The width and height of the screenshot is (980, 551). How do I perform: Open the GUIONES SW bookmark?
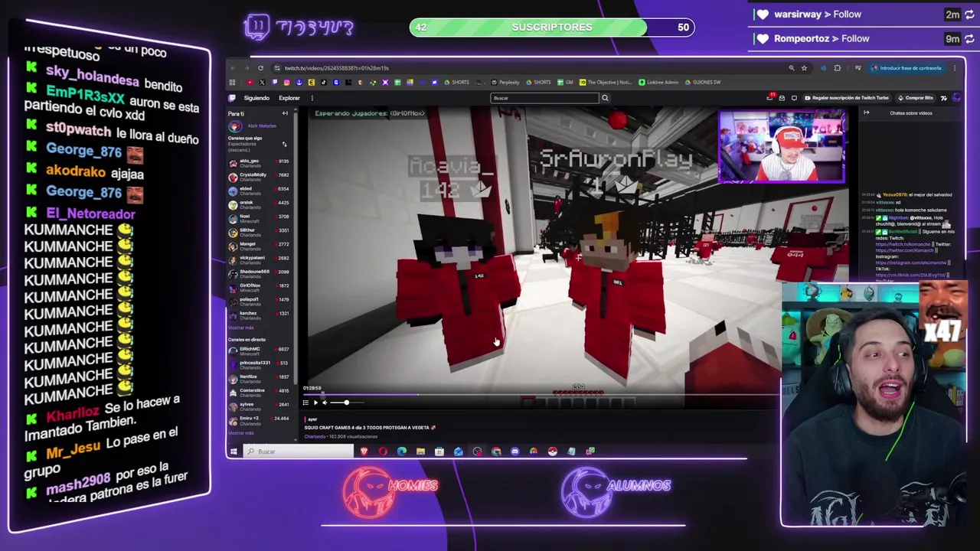(x=702, y=82)
